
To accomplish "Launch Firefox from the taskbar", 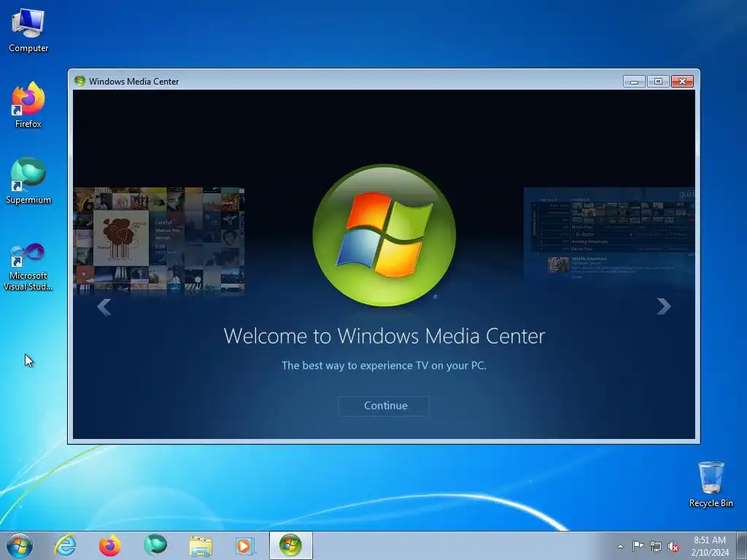I will (109, 545).
